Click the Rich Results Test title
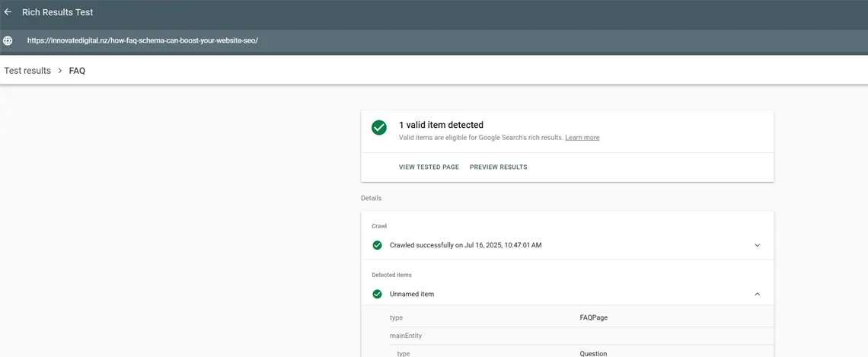The width and height of the screenshot is (868, 357). click(x=57, y=12)
